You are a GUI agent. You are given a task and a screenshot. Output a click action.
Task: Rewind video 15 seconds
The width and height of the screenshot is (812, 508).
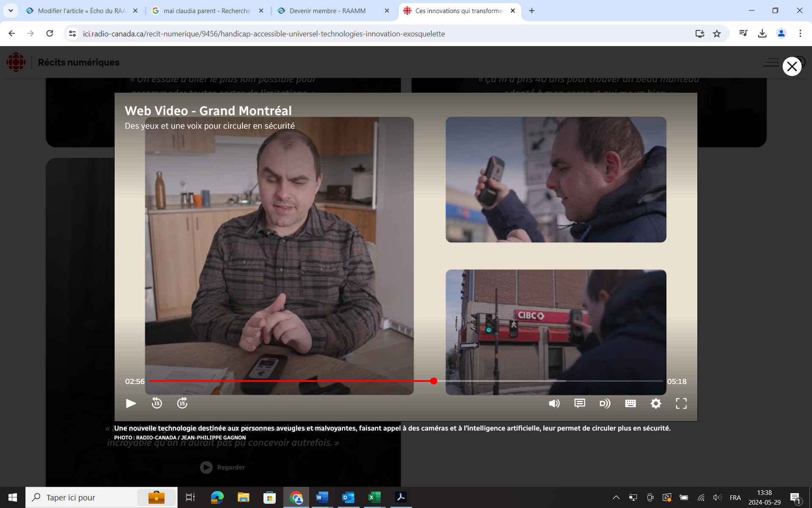(x=157, y=403)
